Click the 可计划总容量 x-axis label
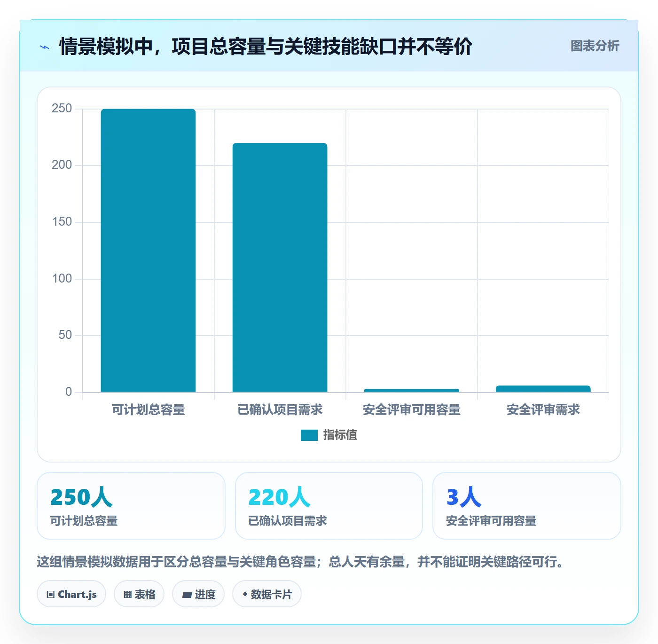 pyautogui.click(x=148, y=410)
